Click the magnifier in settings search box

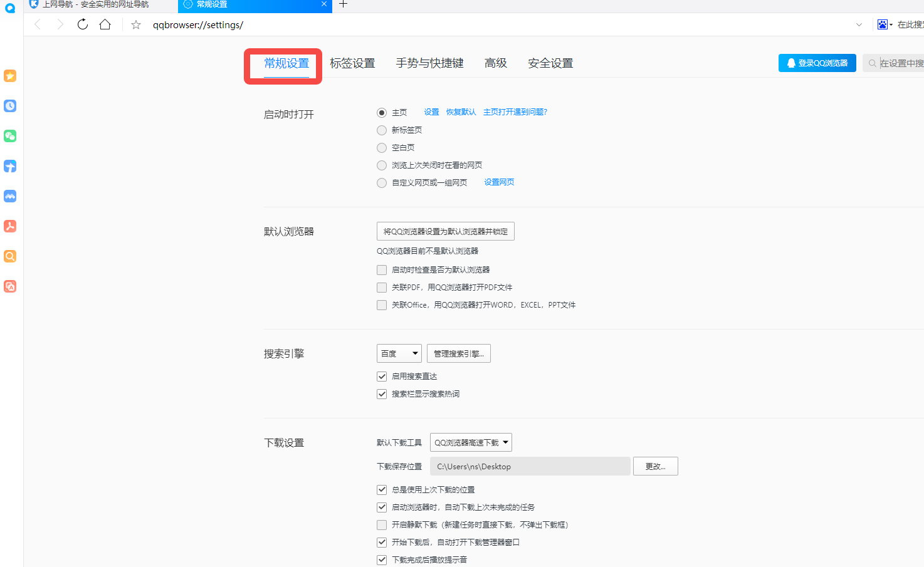tap(872, 63)
